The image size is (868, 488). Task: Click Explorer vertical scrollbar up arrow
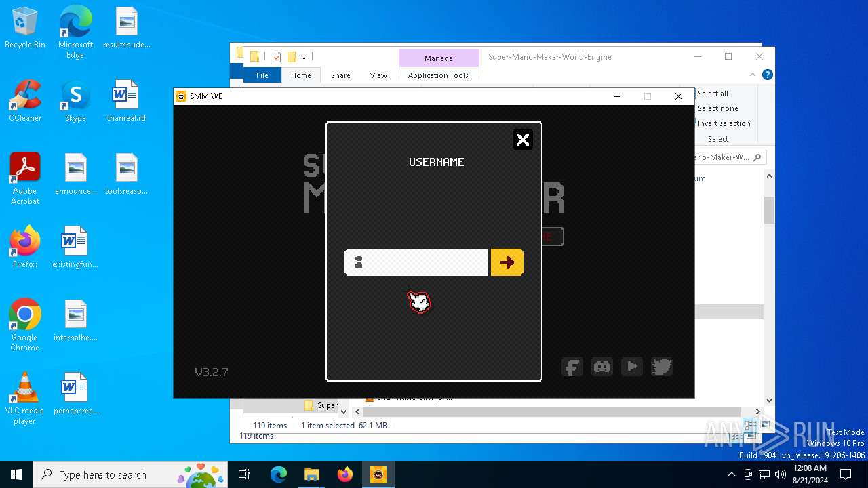769,176
